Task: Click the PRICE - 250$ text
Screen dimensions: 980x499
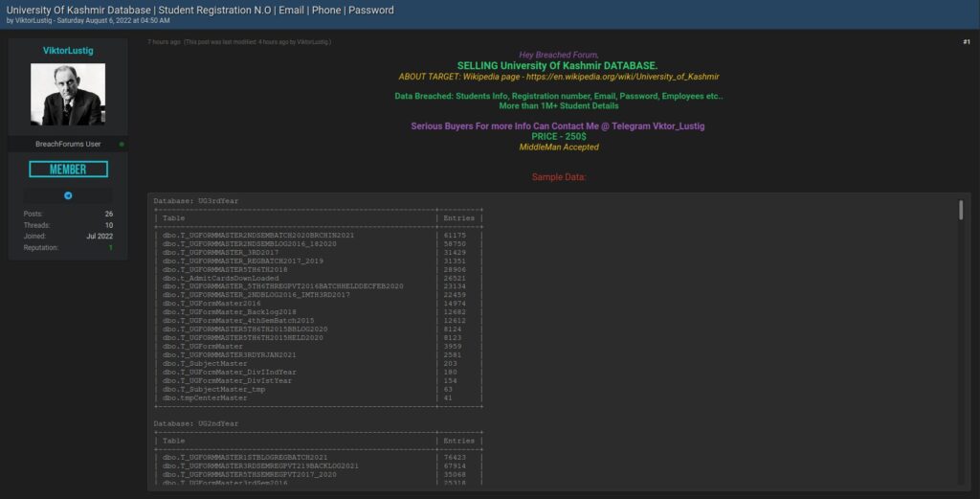Action: pyautogui.click(x=559, y=136)
